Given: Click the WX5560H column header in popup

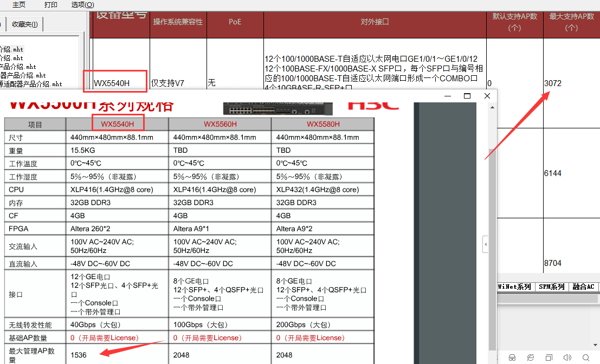Looking at the screenshot, I should pos(220,124).
